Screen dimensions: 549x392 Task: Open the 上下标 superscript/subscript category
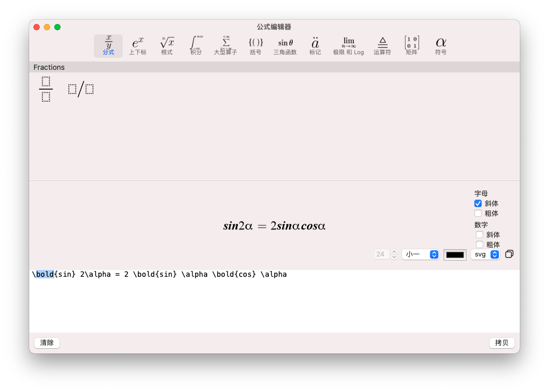click(x=138, y=46)
